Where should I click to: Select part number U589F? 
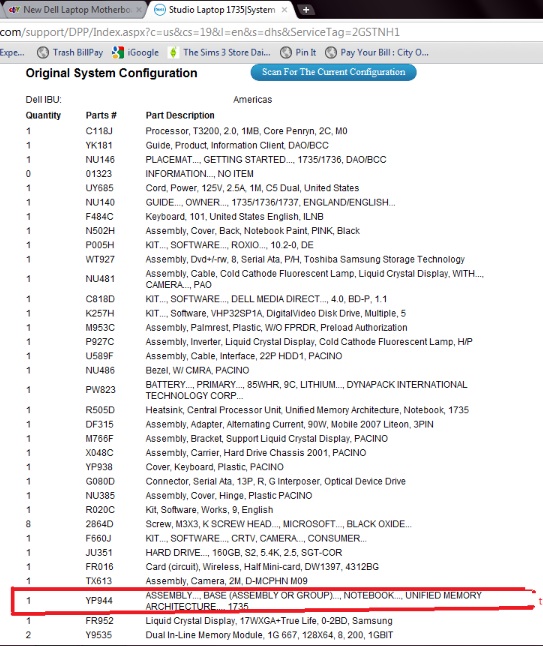tap(99, 356)
